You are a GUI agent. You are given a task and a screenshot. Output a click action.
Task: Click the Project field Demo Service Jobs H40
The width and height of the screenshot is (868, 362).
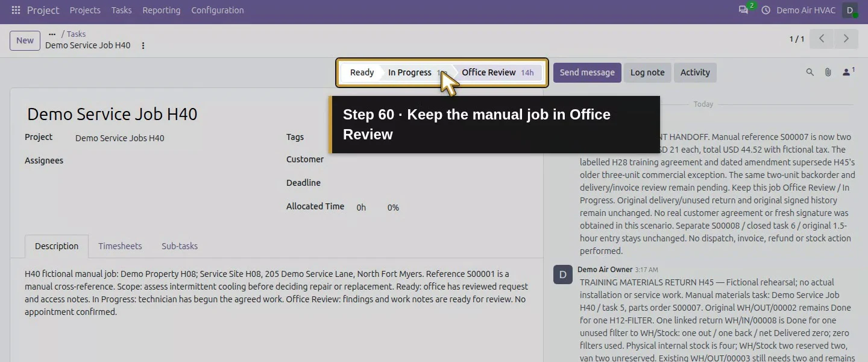(x=119, y=138)
